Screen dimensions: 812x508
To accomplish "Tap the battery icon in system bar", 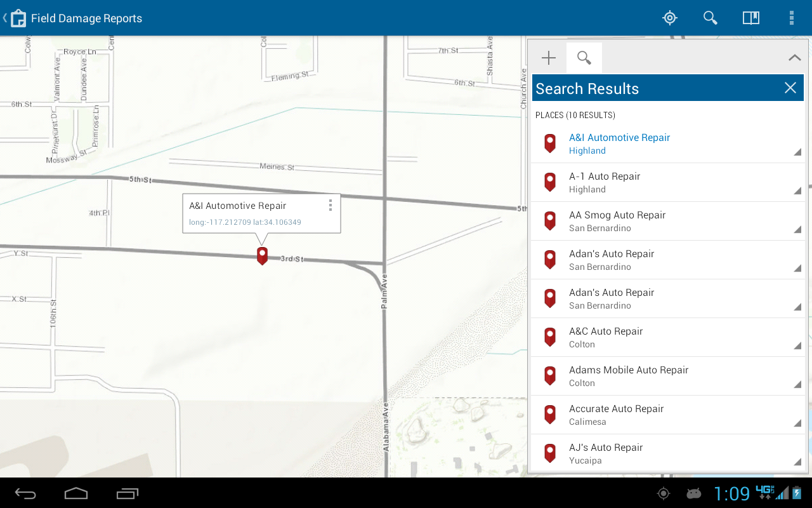I will click(x=797, y=493).
